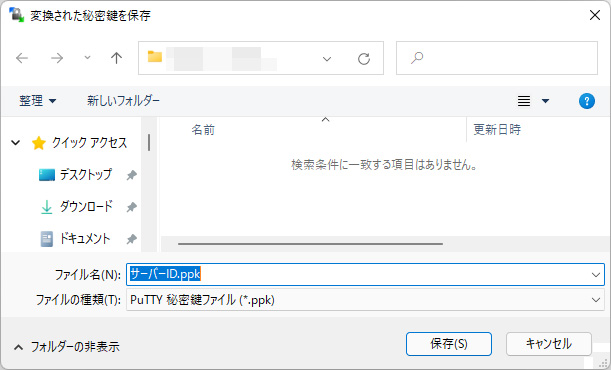Go forward with the right arrow
Image resolution: width=611 pixels, height=370 pixels.
click(x=57, y=58)
